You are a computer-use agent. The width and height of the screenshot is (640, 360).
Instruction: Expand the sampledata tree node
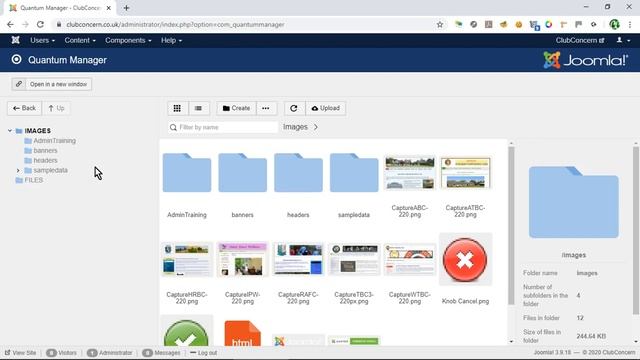[x=18, y=170]
